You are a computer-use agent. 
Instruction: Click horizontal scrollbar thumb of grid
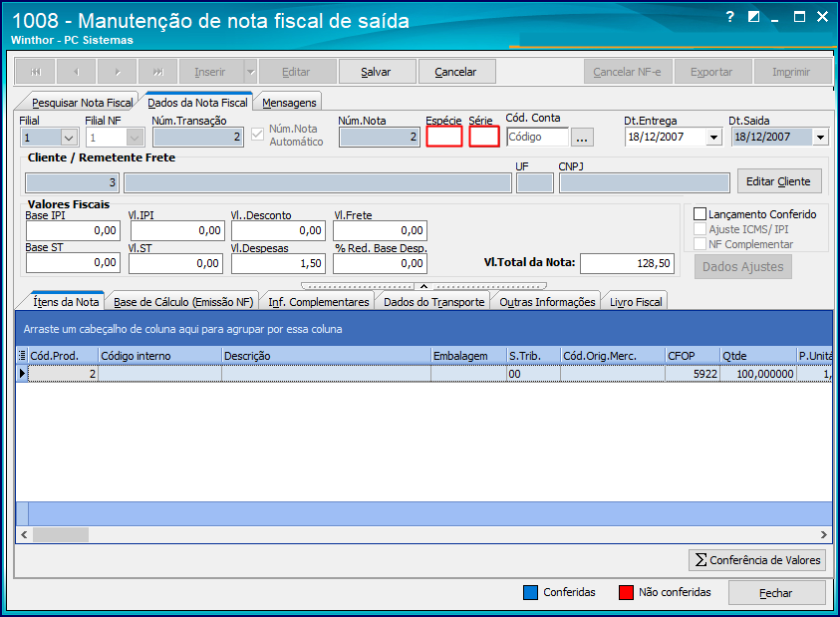tap(61, 534)
